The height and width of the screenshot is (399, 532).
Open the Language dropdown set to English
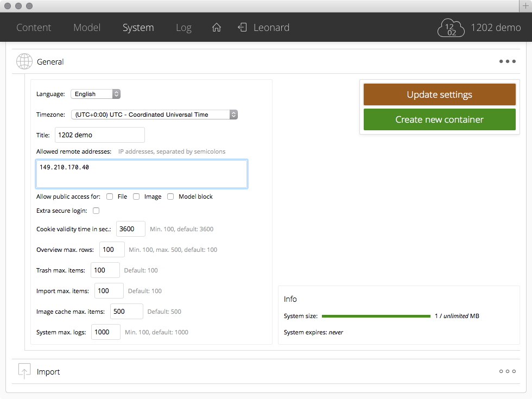(x=96, y=94)
